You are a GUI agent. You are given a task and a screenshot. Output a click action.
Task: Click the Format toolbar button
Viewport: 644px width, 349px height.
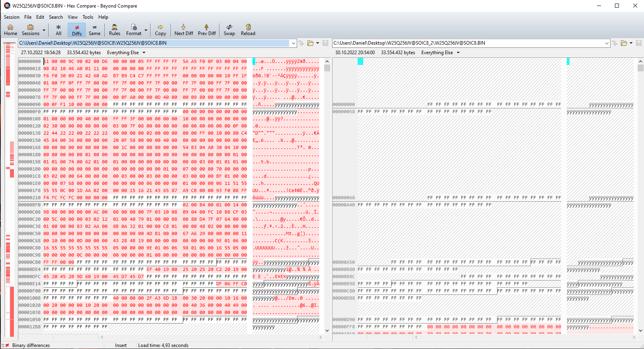134,29
